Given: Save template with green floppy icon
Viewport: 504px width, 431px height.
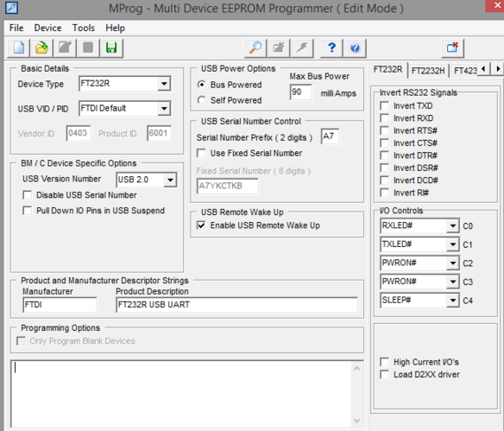Looking at the screenshot, I should pos(112,48).
